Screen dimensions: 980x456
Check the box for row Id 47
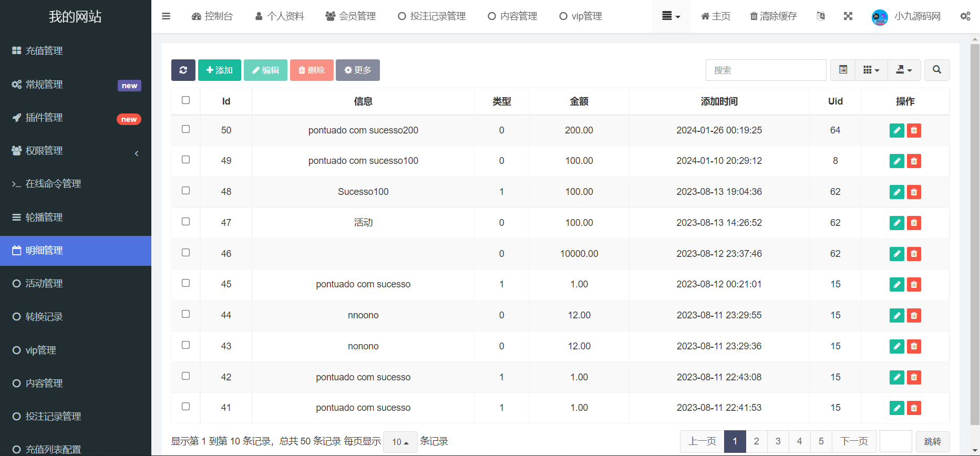(185, 221)
